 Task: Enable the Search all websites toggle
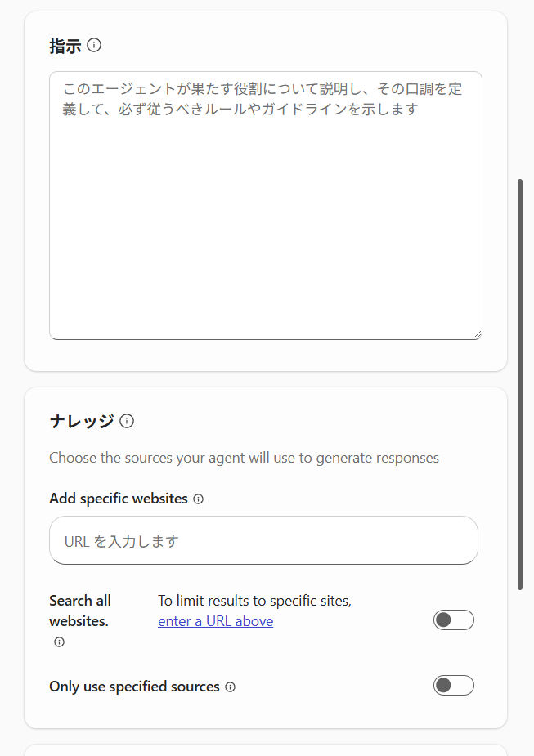pos(453,620)
